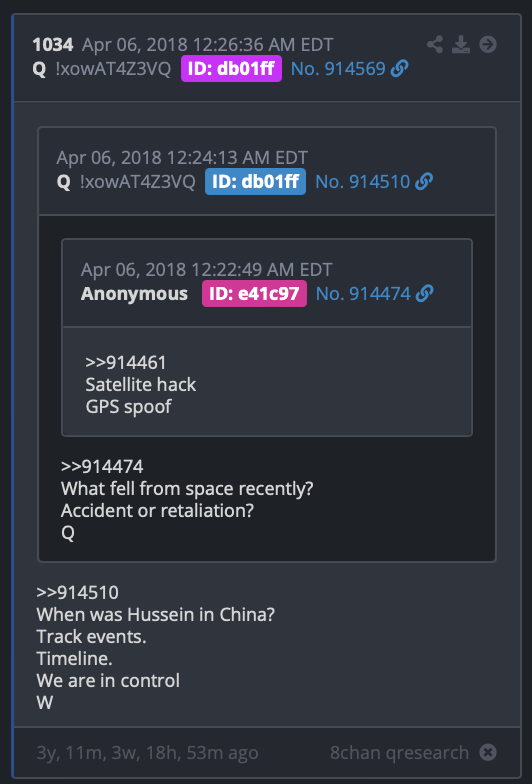Follow the >>914510 reply reference
Image resolution: width=532 pixels, height=784 pixels.
tap(78, 592)
